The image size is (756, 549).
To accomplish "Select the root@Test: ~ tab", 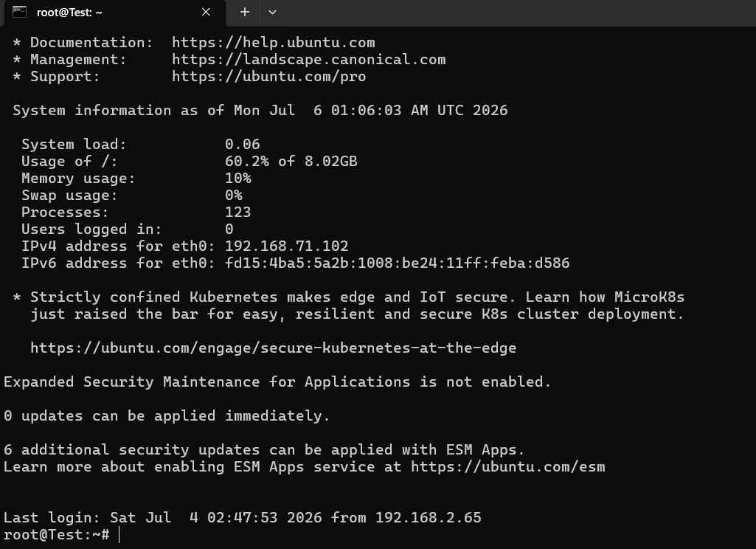I will [115, 13].
